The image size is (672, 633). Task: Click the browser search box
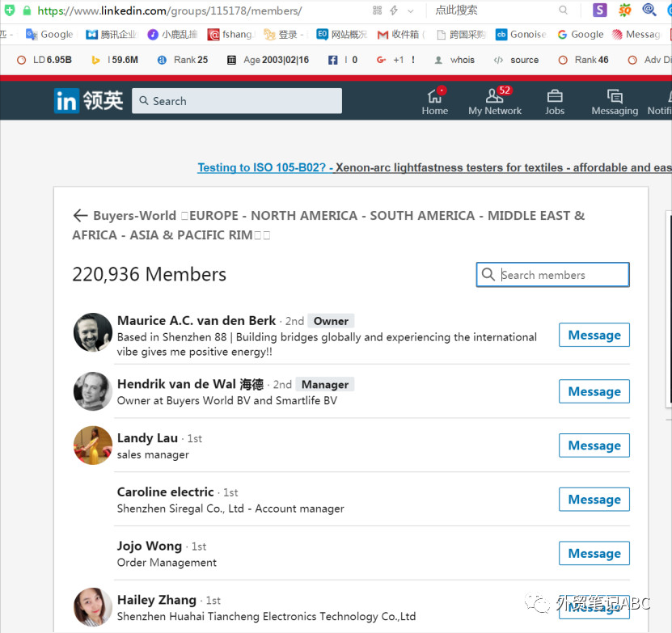(502, 11)
